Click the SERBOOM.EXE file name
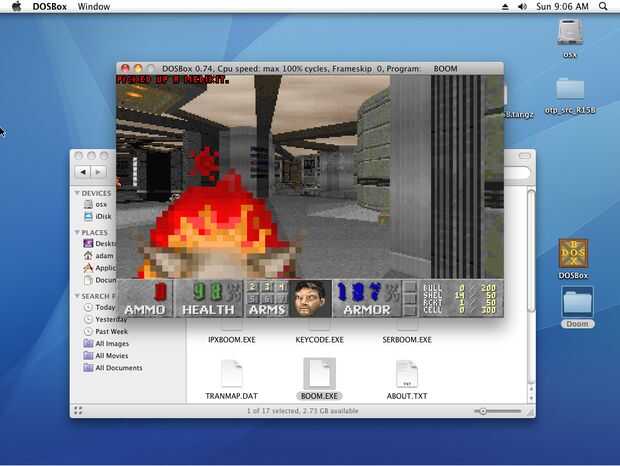This screenshot has height=466, width=620. (x=407, y=340)
